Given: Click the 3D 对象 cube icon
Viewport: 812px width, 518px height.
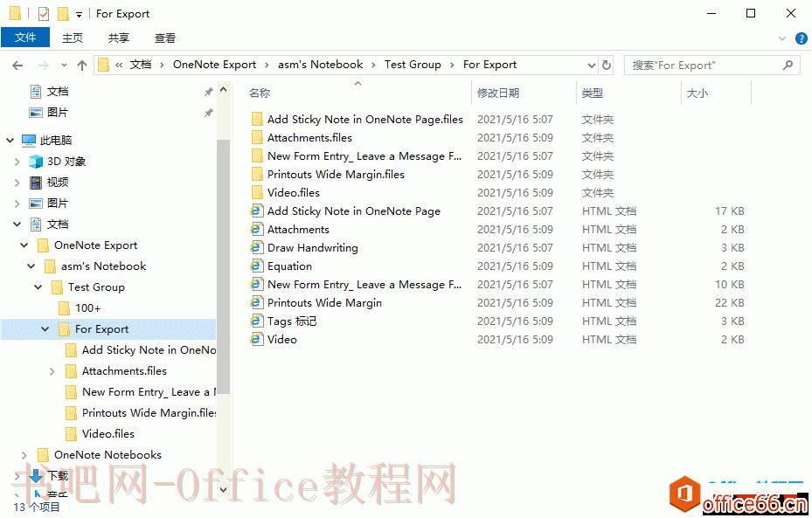Looking at the screenshot, I should pyautogui.click(x=36, y=162).
